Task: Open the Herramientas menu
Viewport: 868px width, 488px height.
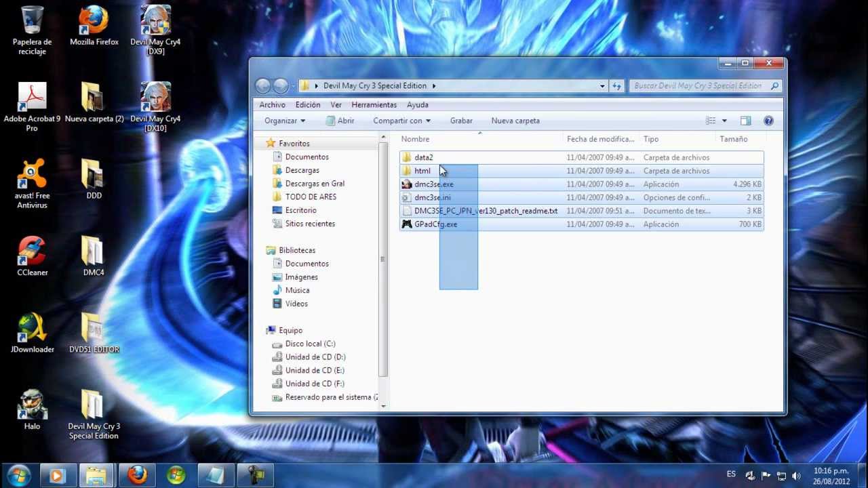Action: 374,105
